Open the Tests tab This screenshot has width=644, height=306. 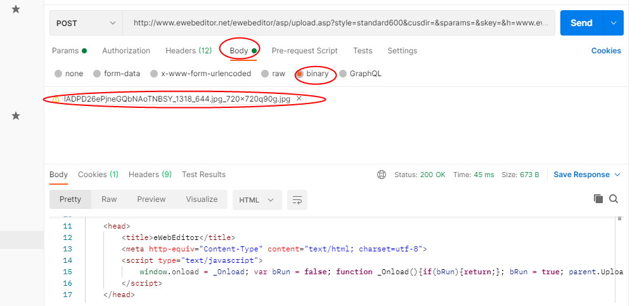[x=363, y=51]
